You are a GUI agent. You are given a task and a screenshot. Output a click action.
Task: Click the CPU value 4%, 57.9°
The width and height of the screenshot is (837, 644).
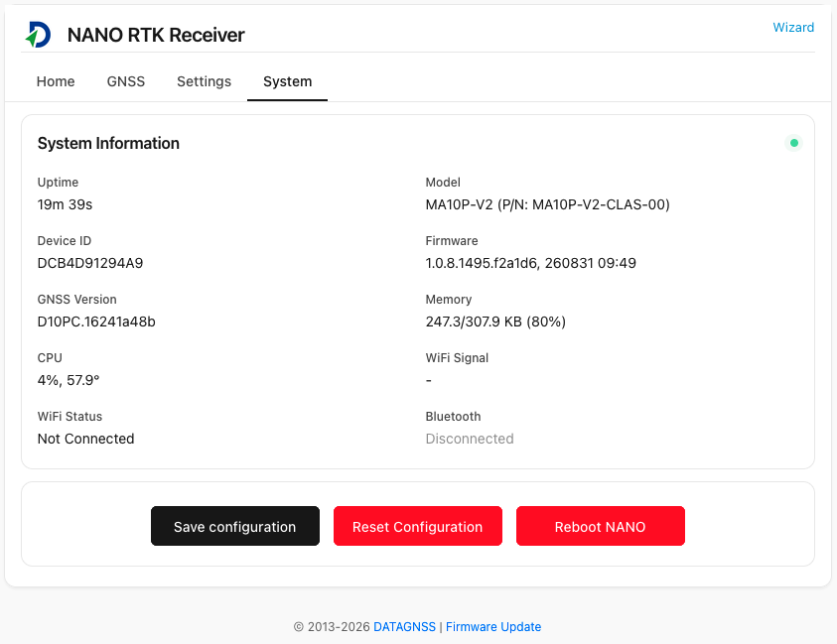pyautogui.click(x=69, y=380)
